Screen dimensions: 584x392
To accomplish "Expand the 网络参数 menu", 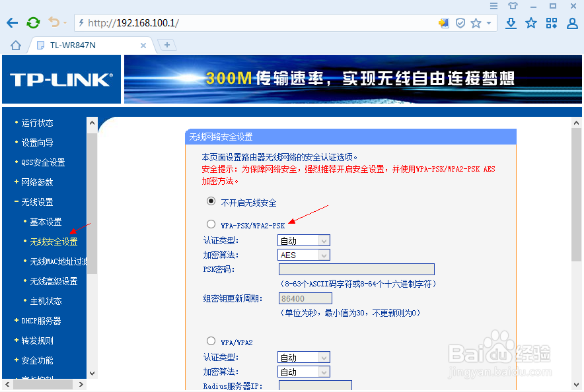I will (x=37, y=182).
